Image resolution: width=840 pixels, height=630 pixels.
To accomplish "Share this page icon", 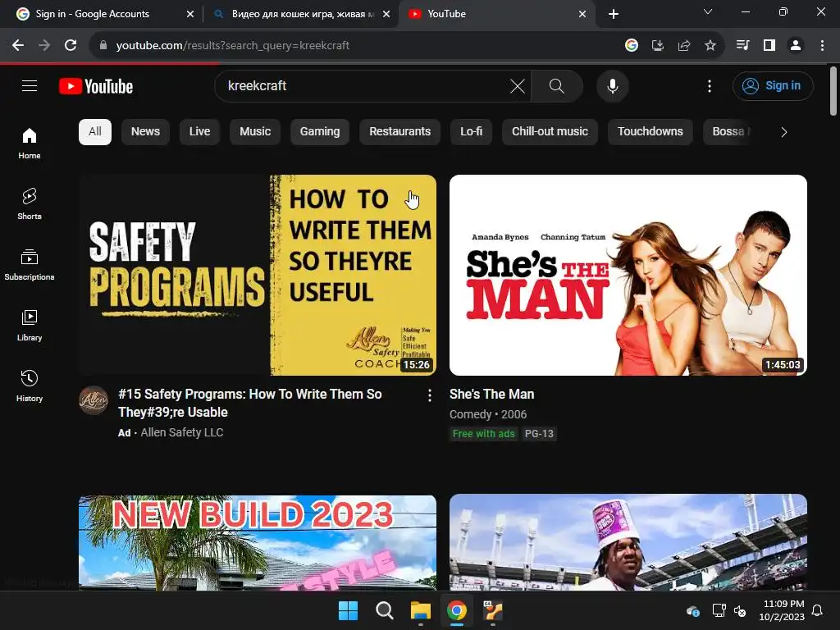I will (x=683, y=46).
